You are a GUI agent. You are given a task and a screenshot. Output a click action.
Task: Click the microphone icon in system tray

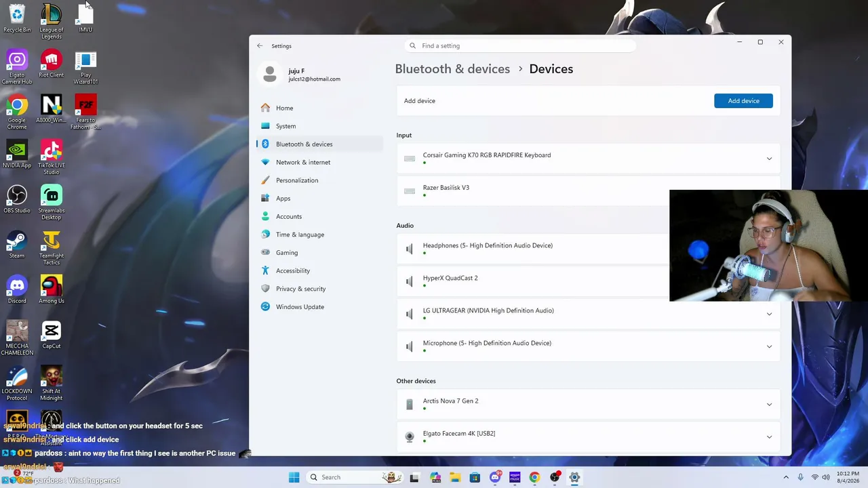(801, 477)
